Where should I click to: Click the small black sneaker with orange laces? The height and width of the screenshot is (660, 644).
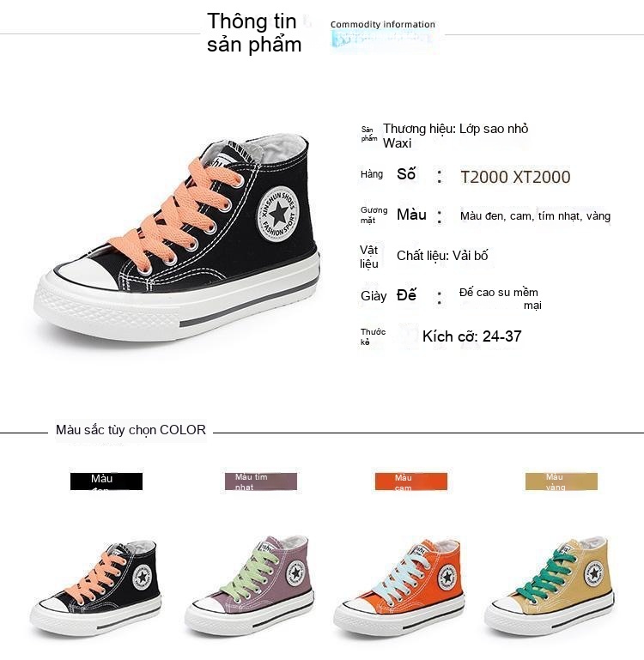pyautogui.click(x=95, y=588)
